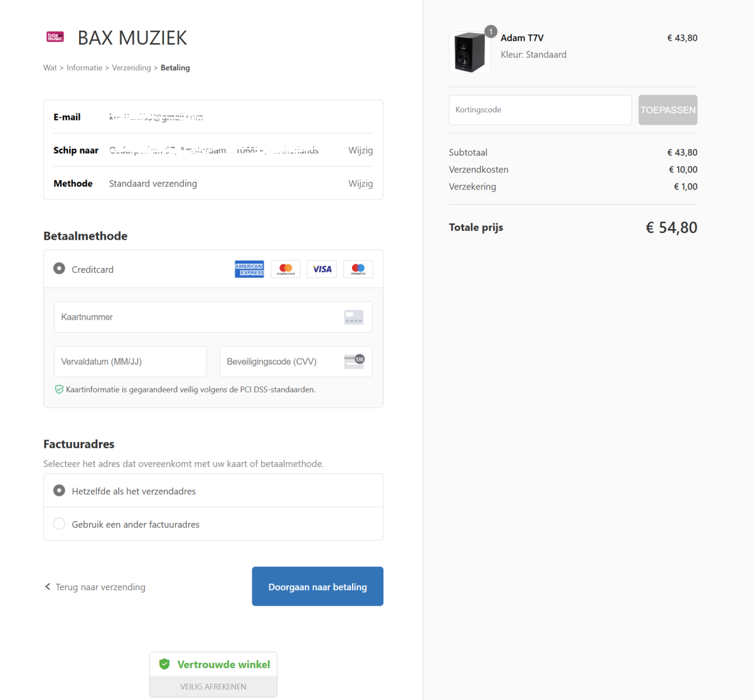Focus the Beveiligingscode (CVV) field
753x700 pixels.
[x=296, y=362]
